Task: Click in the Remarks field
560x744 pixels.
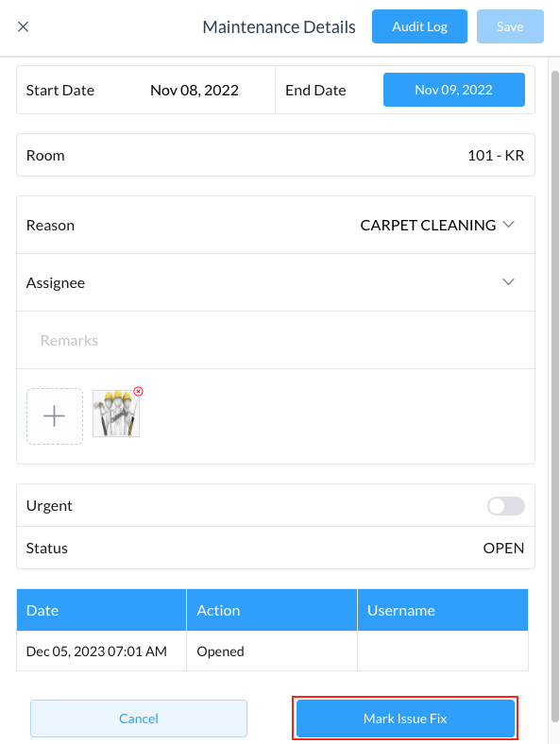Action: click(276, 340)
